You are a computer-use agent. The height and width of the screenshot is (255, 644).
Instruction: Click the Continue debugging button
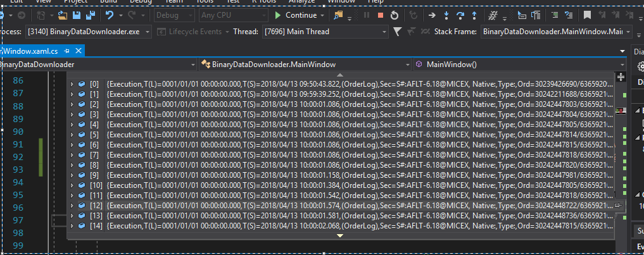coord(296,15)
